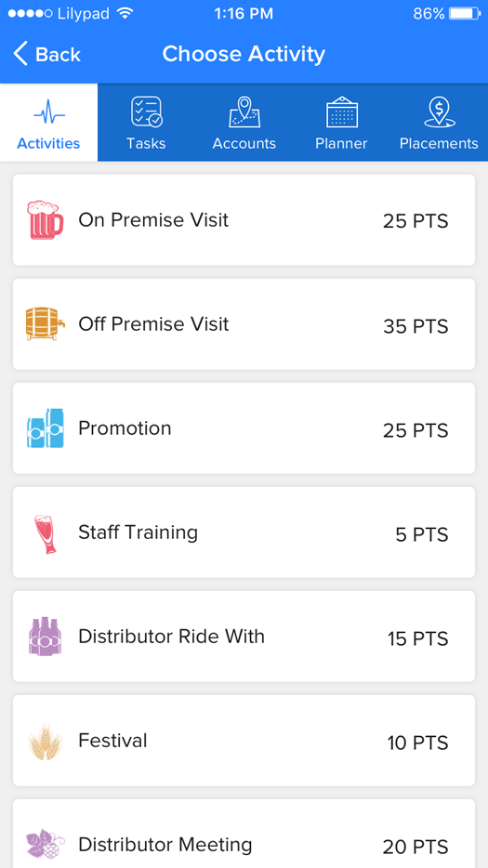This screenshot has width=488, height=868.
Task: Select the Activities tab
Action: pos(48,123)
